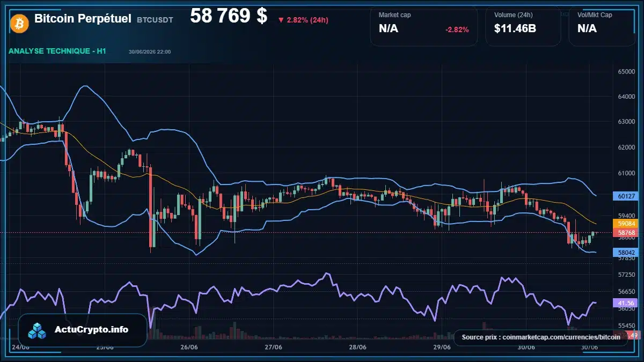Click the 61000 price axis label
The height and width of the screenshot is (362, 644).
point(626,173)
